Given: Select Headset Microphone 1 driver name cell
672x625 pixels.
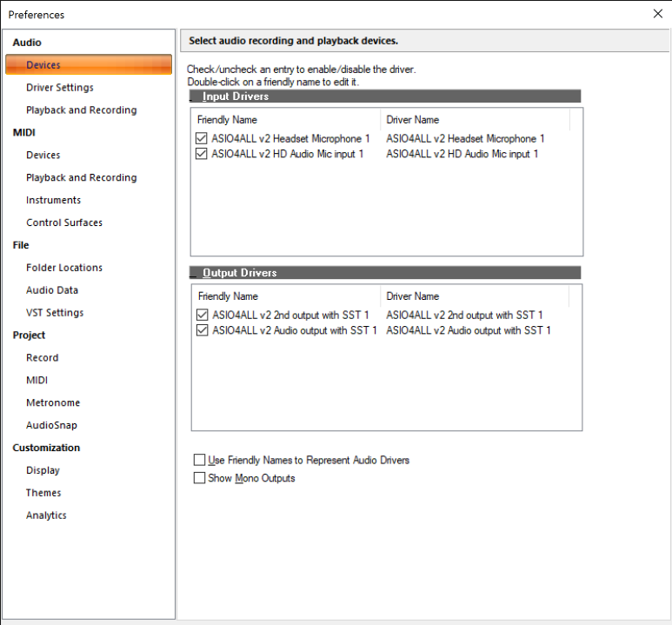Looking at the screenshot, I should coord(465,139).
